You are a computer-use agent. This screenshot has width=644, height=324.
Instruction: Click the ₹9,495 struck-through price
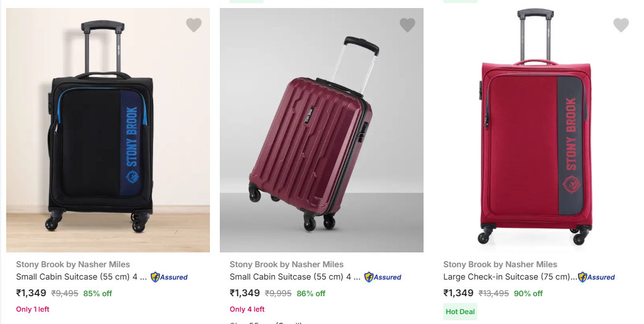64,294
